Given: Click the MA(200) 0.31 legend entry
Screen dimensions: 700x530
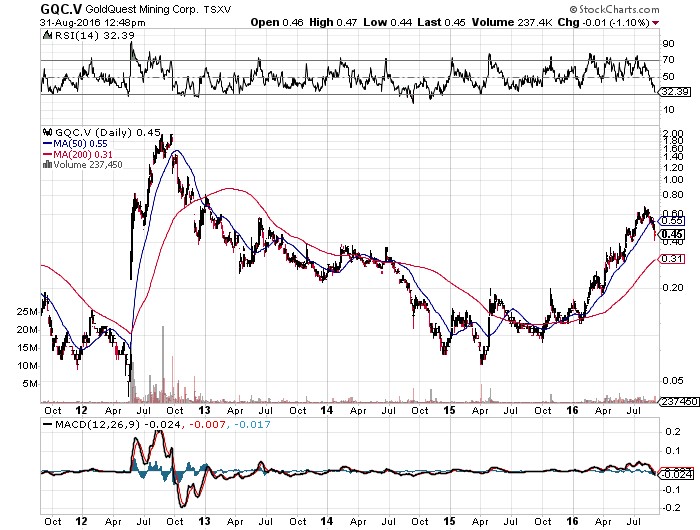Looking at the screenshot, I should [83, 154].
